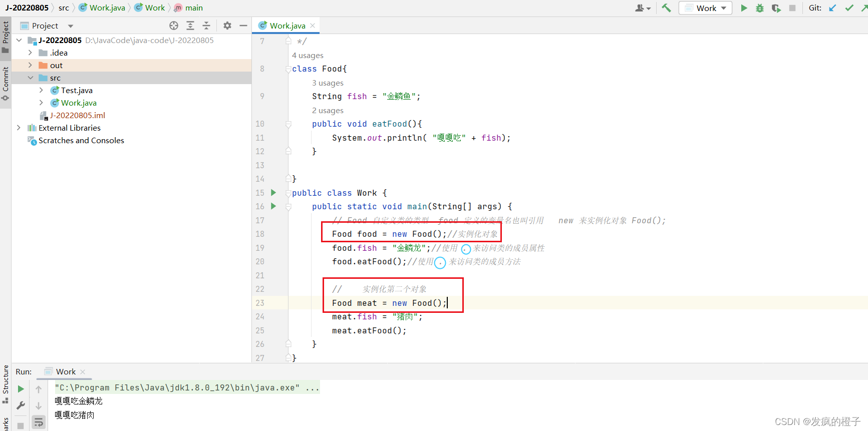The height and width of the screenshot is (431, 868).
Task: Build the project with the hammer icon
Action: coord(666,8)
